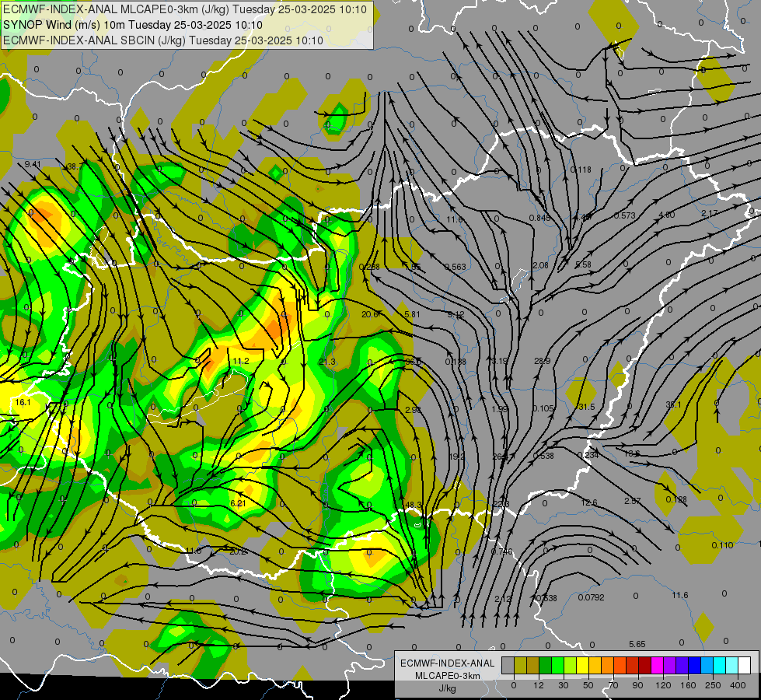Image resolution: width=761 pixels, height=700 pixels.
Task: Click map value 20.2
Action: (238, 551)
